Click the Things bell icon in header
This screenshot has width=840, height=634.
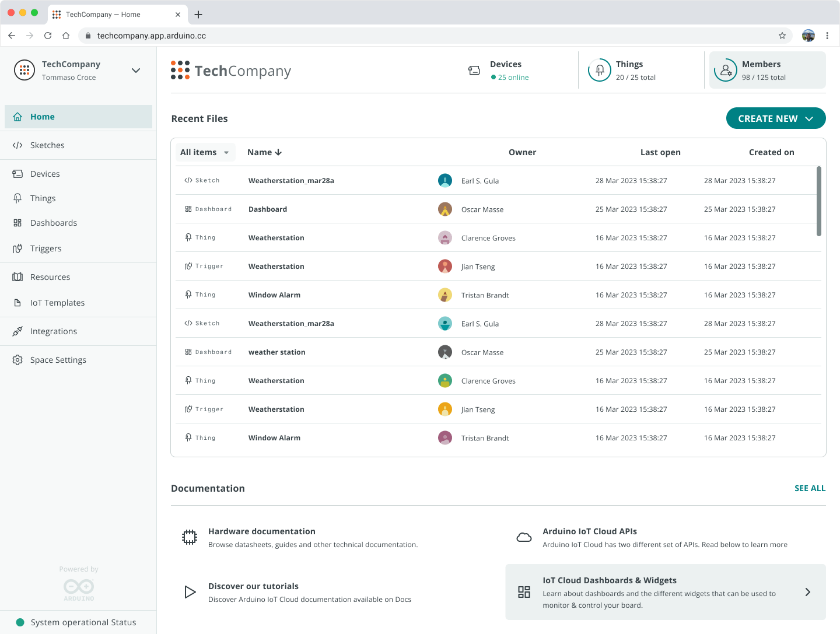(599, 71)
